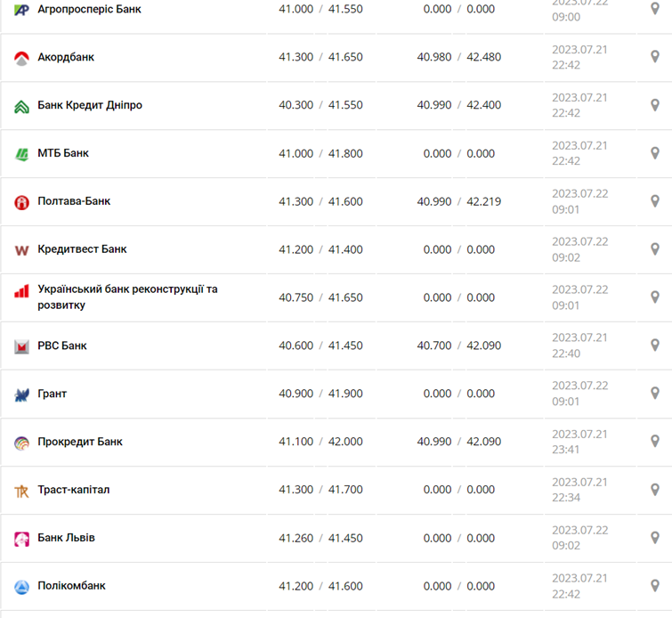Click the Траст-капітал logo icon
672x618 pixels.
(22, 491)
